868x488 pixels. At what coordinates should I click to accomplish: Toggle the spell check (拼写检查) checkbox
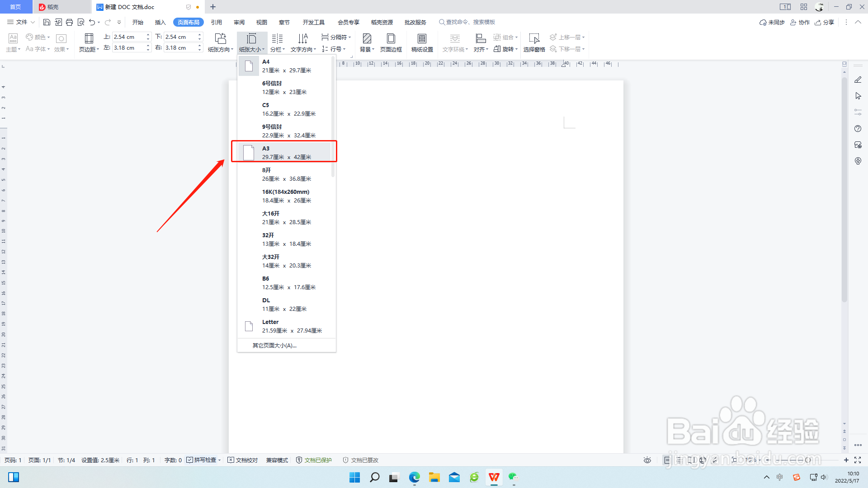click(190, 460)
